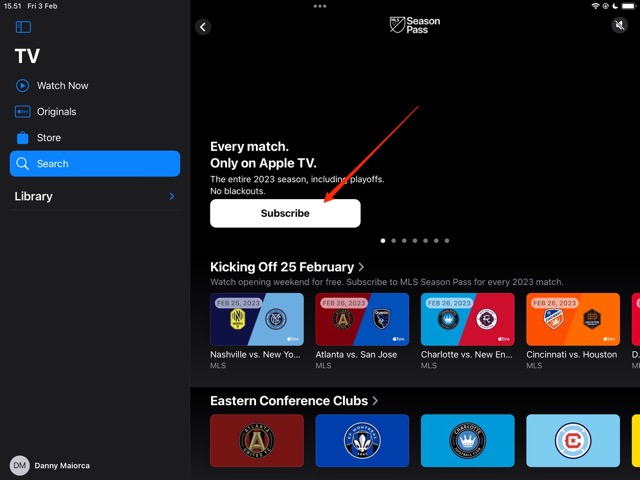Click the Store shopping bag icon
Screen dimensions: 640x480
pyautogui.click(x=22, y=138)
